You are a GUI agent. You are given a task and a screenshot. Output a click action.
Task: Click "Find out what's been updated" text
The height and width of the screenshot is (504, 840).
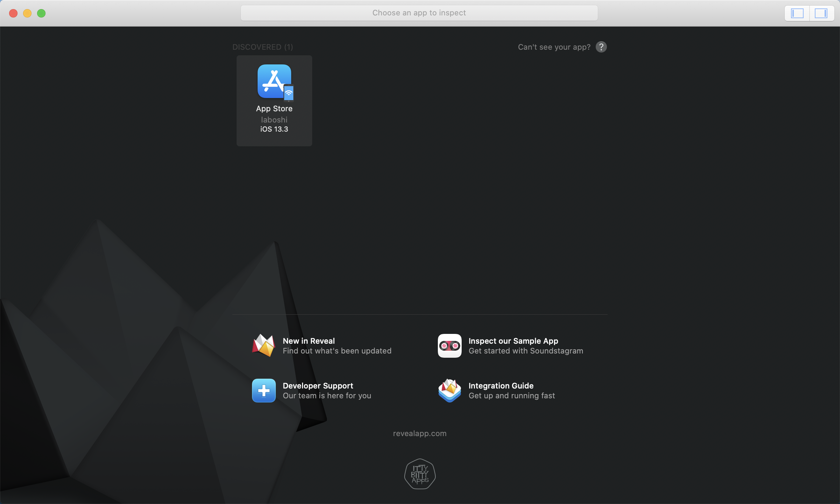click(337, 351)
